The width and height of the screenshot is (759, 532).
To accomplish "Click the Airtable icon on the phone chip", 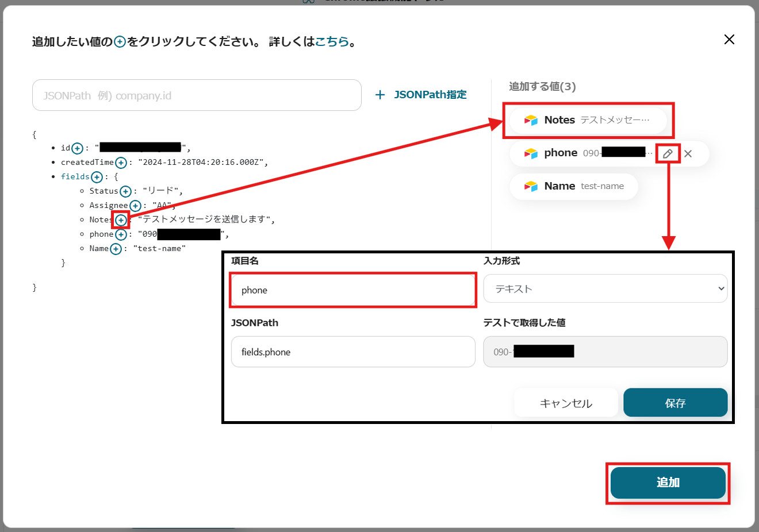I will pyautogui.click(x=531, y=153).
